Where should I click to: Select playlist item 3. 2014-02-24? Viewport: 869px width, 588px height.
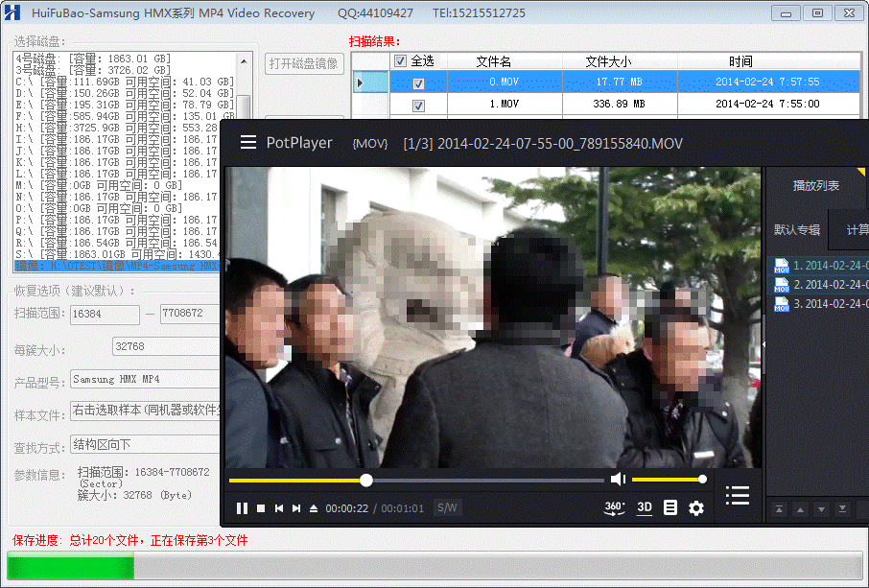pos(820,304)
